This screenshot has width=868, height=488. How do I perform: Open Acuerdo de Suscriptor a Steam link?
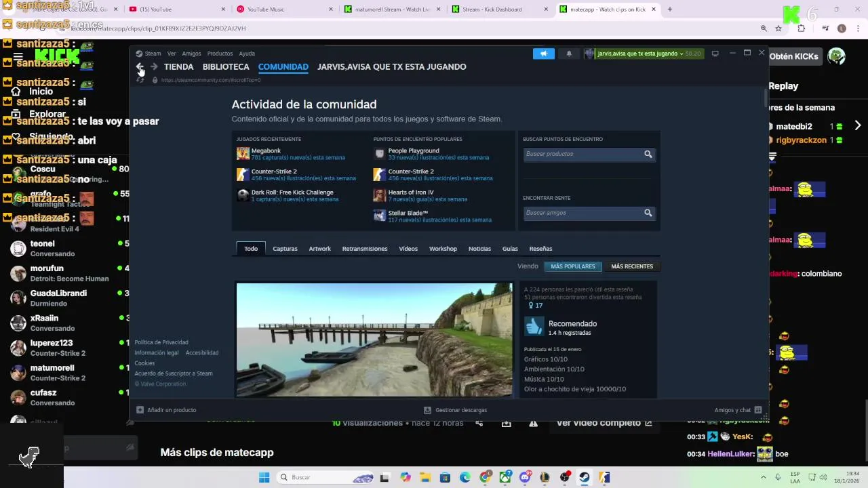(174, 373)
